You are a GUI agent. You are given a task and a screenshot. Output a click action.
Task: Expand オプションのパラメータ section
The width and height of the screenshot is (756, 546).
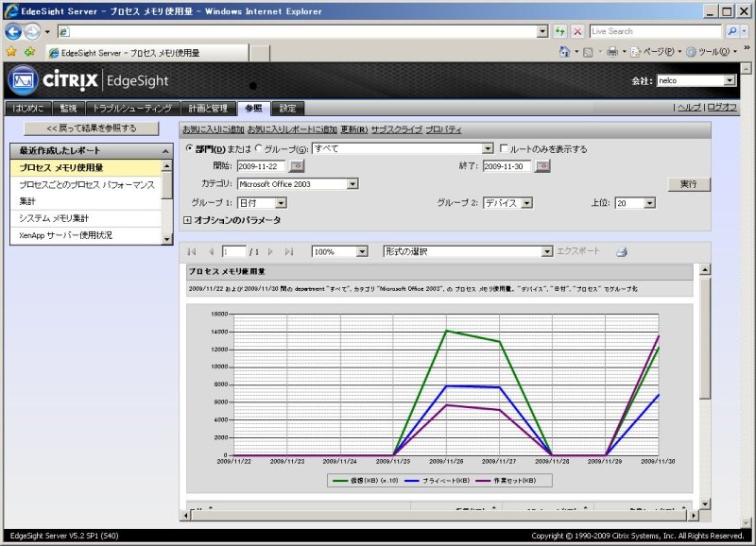click(x=187, y=220)
